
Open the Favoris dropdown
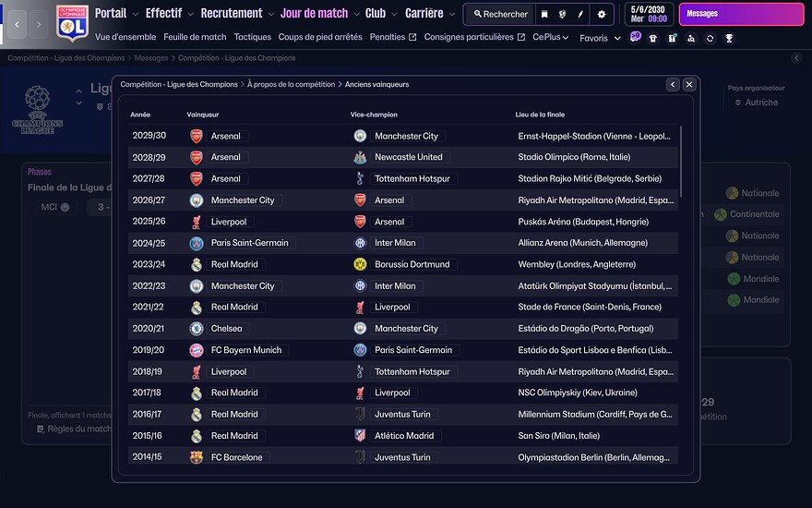click(600, 39)
